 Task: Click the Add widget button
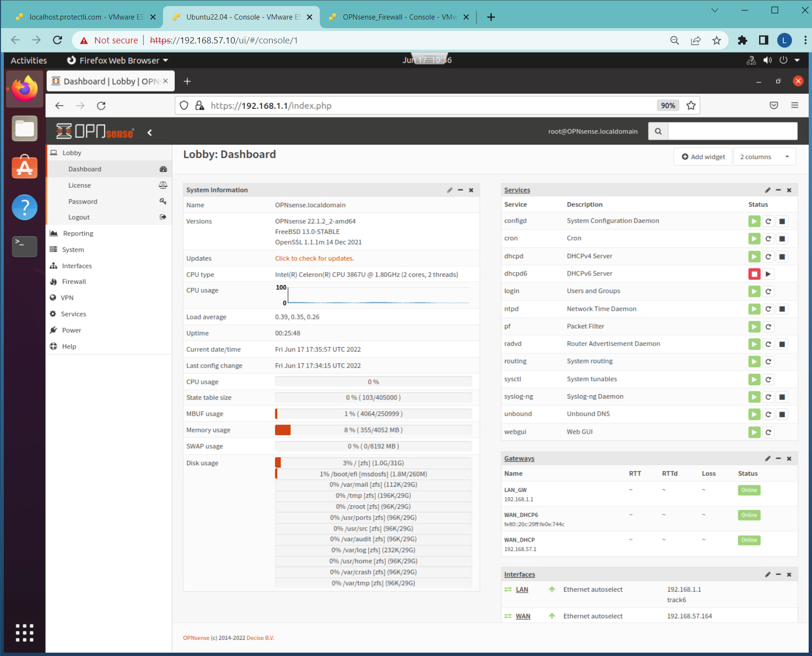pos(702,156)
